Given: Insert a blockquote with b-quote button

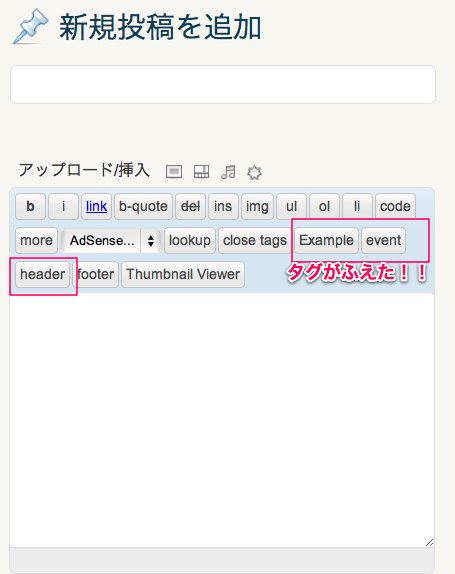Looking at the screenshot, I should pyautogui.click(x=143, y=206).
